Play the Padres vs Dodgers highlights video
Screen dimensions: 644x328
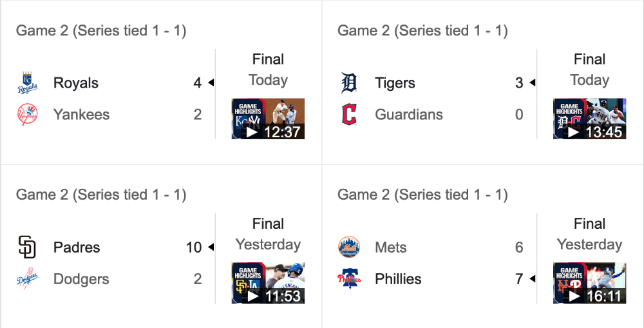click(268, 283)
